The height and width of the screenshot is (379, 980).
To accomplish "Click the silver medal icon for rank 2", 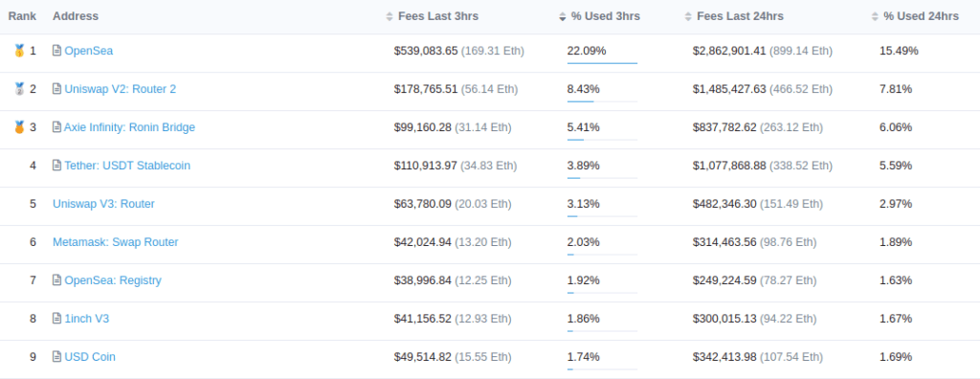I will [19, 89].
